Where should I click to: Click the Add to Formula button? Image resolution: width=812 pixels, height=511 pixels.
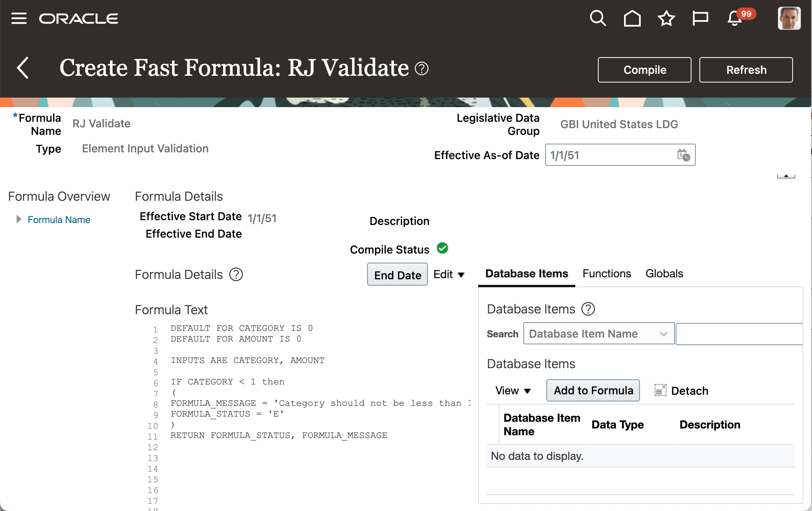593,390
